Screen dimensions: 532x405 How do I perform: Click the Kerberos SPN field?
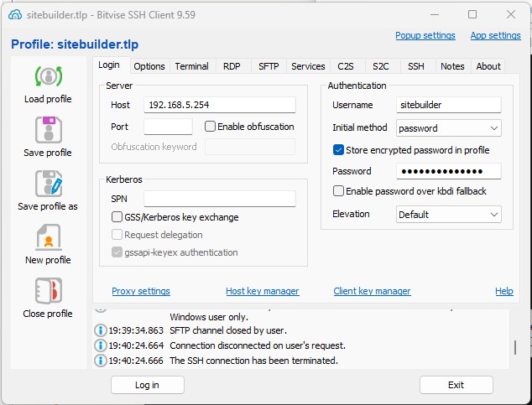point(220,199)
